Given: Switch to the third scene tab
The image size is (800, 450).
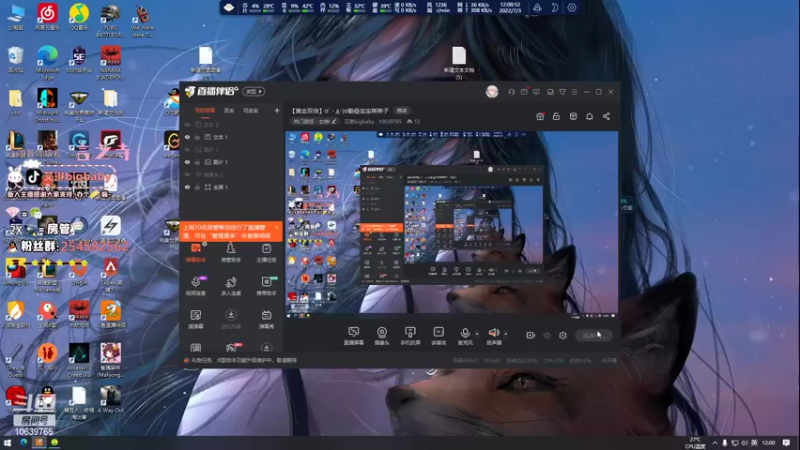Looking at the screenshot, I should (x=251, y=111).
